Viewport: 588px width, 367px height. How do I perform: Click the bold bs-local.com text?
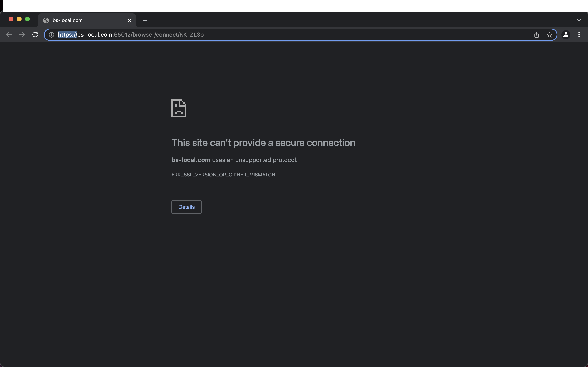click(190, 160)
